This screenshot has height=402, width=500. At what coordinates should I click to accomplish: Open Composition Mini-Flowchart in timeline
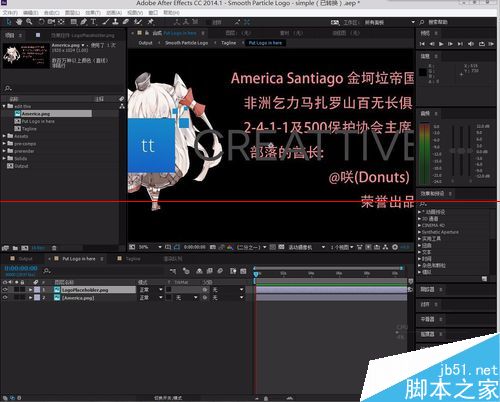[x=173, y=271]
